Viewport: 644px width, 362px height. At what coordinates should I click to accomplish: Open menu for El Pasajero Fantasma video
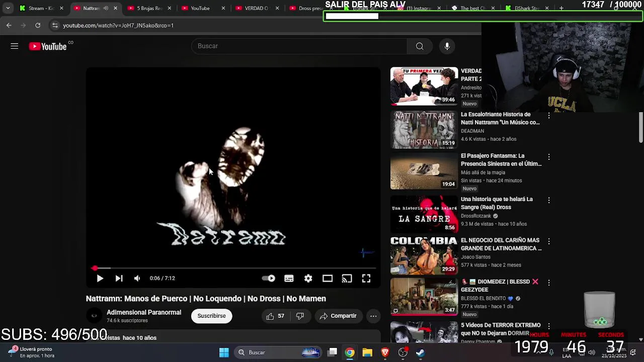point(549,157)
